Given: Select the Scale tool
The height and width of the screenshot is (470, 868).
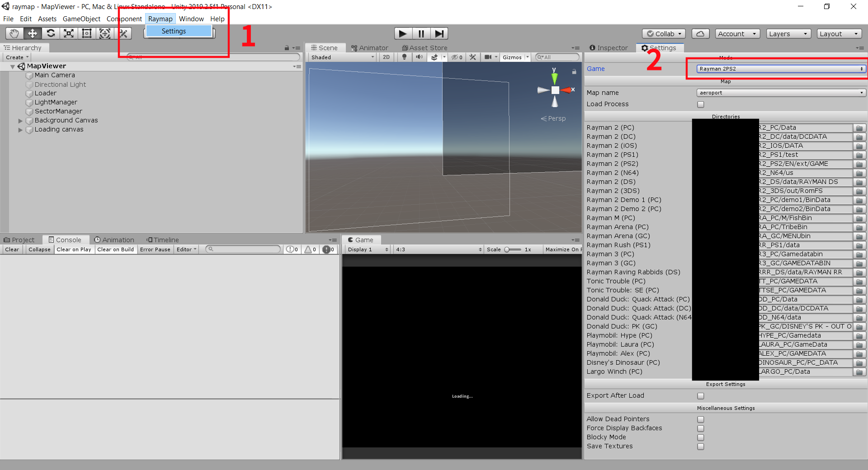Looking at the screenshot, I should (x=69, y=33).
